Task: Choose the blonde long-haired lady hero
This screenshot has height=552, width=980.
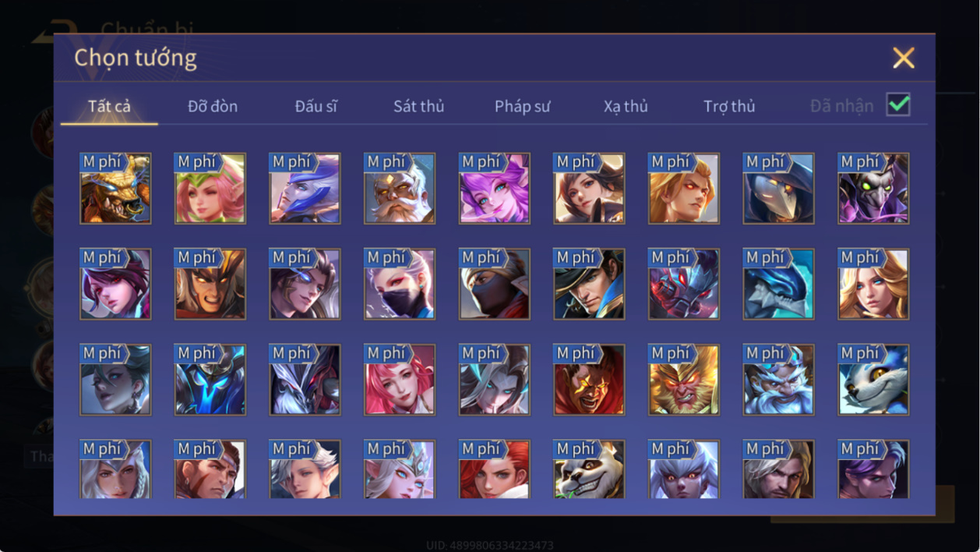Action: tap(873, 285)
